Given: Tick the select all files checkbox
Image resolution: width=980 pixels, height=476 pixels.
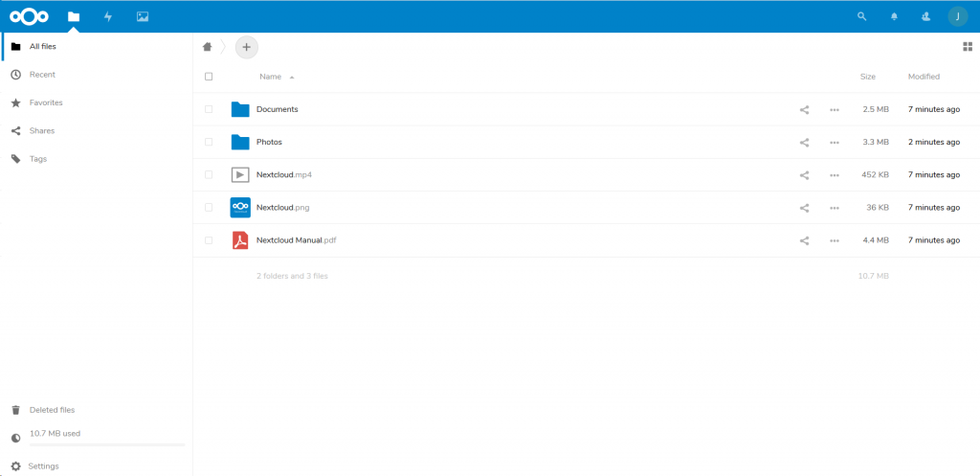Looking at the screenshot, I should pyautogui.click(x=209, y=77).
